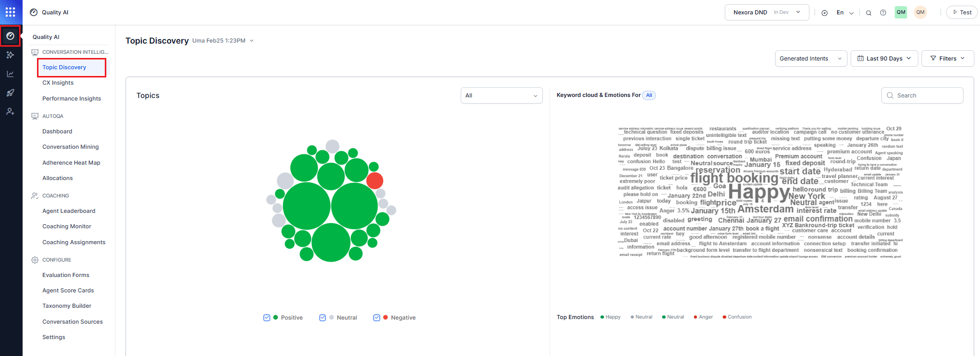Click the Confusion top emotion legend
This screenshot has height=356, width=980.
(737, 317)
